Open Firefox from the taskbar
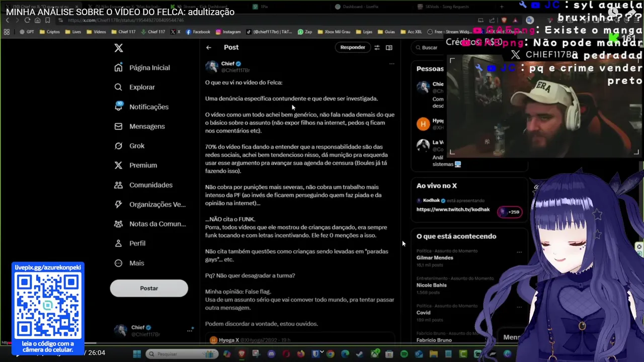This screenshot has height=362, width=644. (301, 354)
